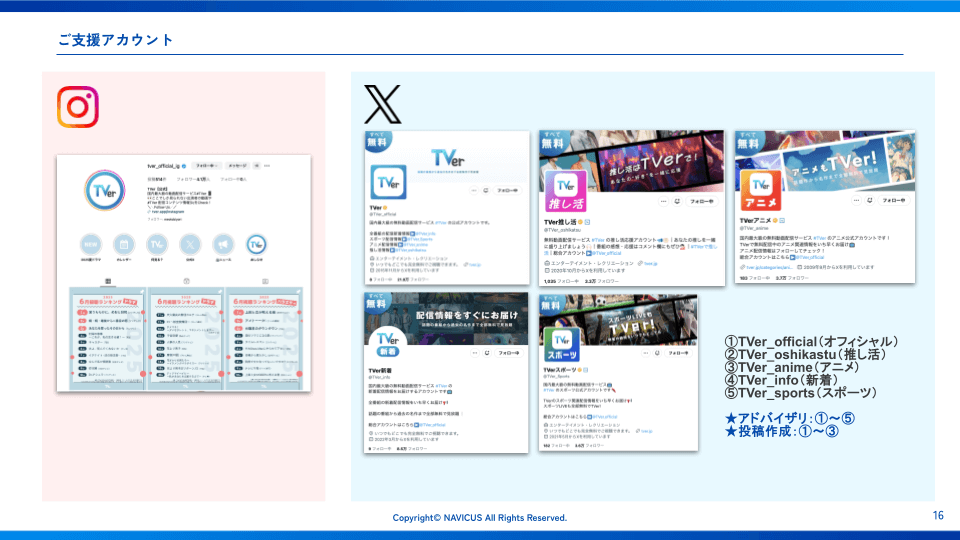Open more options on TVerスポーツ profile
960x540 pixels.
click(x=645, y=353)
